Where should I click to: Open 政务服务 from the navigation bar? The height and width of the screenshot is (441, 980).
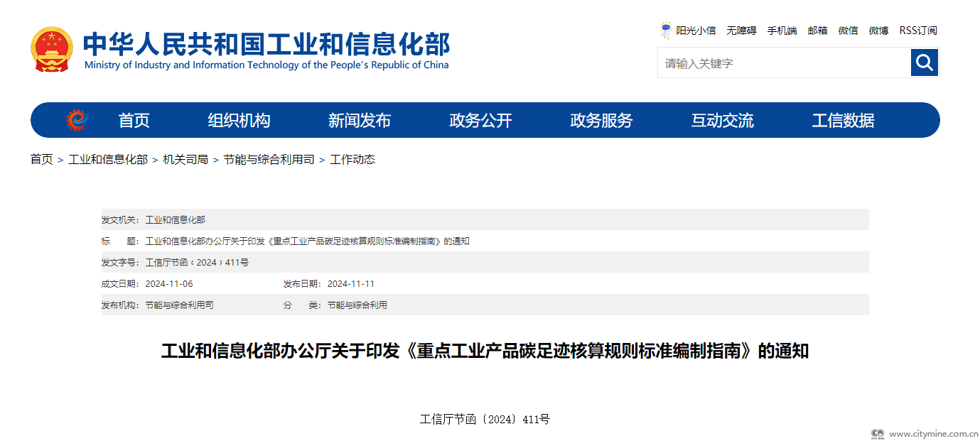pos(601,121)
